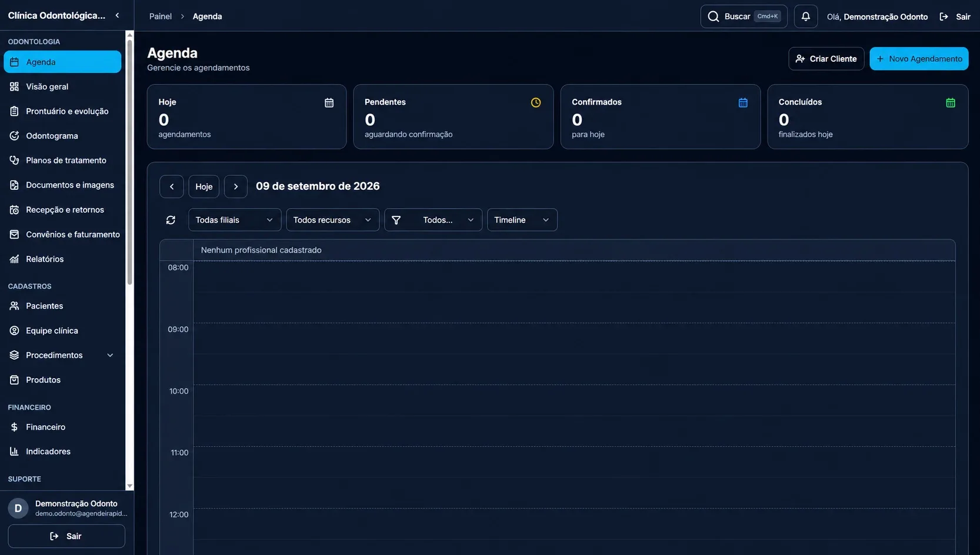Expand the Procedimentos submenu

point(110,356)
